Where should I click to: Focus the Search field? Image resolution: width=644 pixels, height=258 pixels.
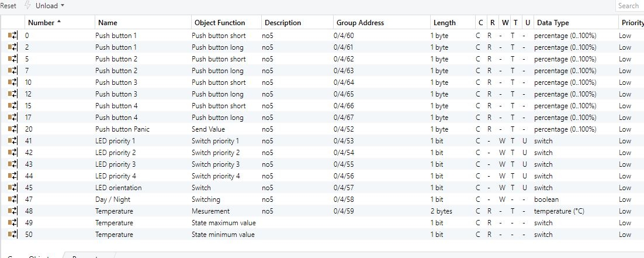click(629, 6)
